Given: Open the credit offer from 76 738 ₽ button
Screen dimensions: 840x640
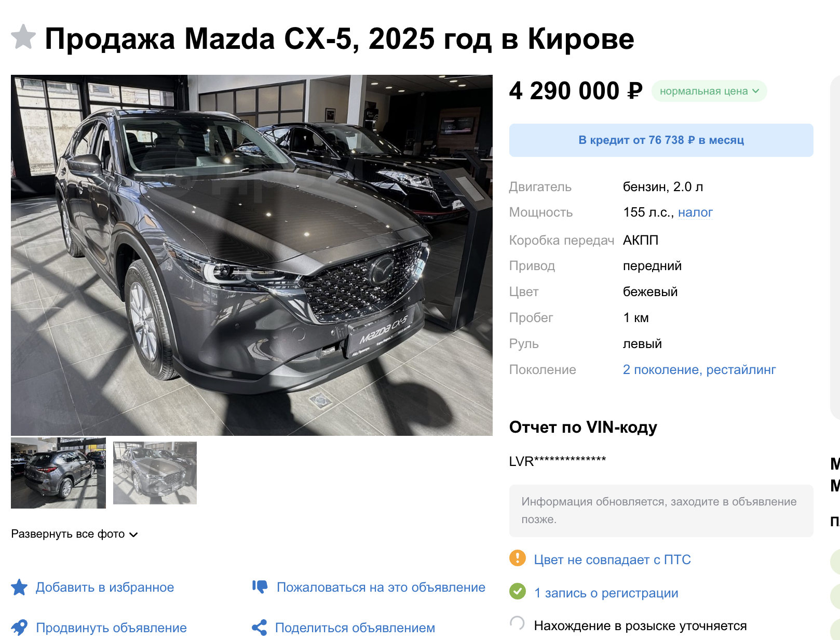Looking at the screenshot, I should [x=661, y=140].
